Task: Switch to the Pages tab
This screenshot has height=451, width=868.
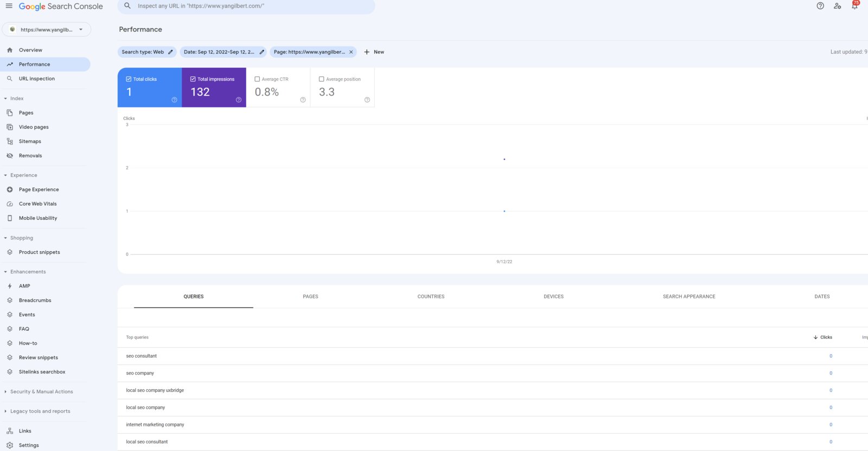Action: tap(310, 297)
